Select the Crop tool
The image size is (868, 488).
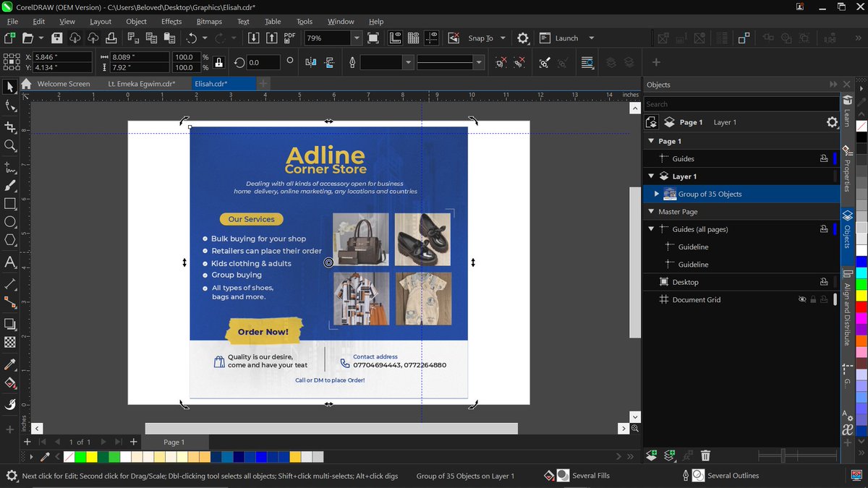10,127
